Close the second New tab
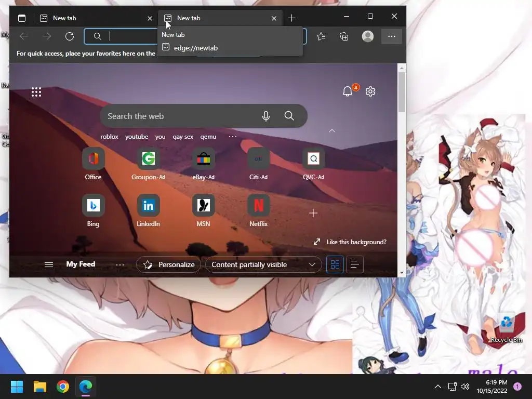 click(274, 18)
